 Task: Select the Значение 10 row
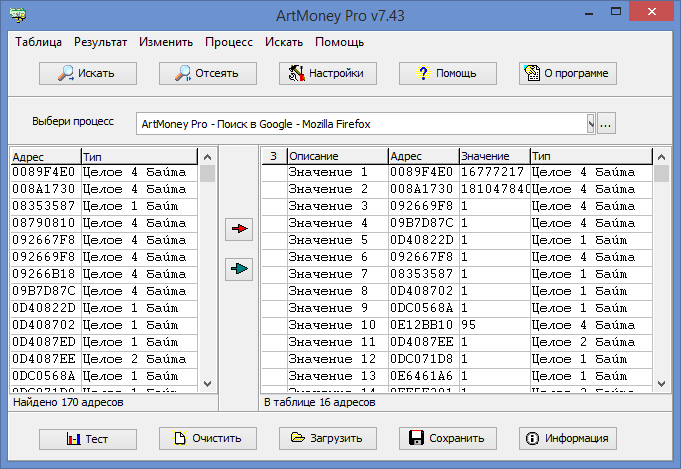tap(332, 325)
